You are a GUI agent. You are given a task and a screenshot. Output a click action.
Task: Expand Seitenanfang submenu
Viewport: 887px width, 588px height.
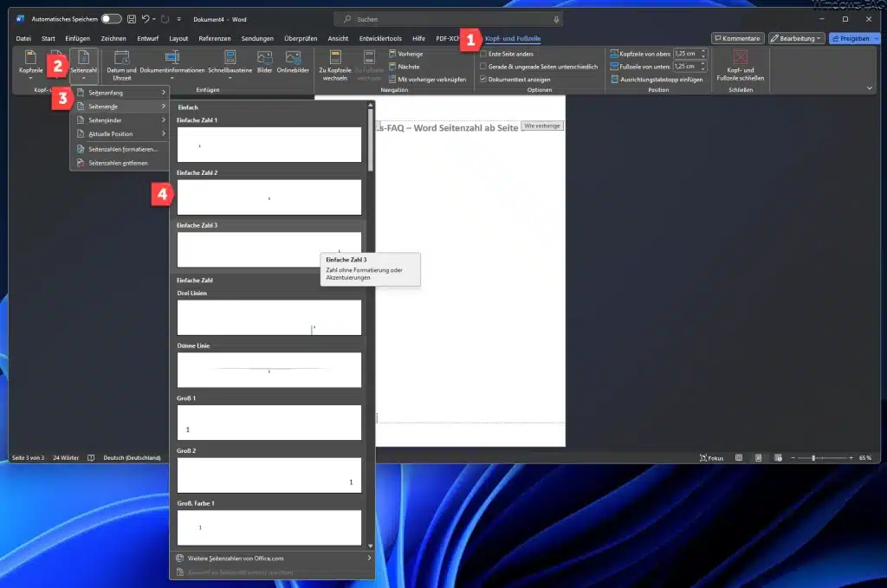coord(120,93)
